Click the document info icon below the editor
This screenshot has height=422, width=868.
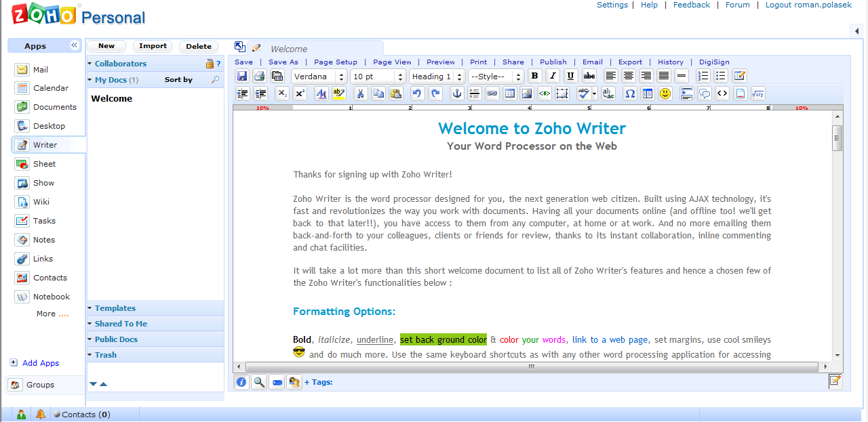point(241,382)
